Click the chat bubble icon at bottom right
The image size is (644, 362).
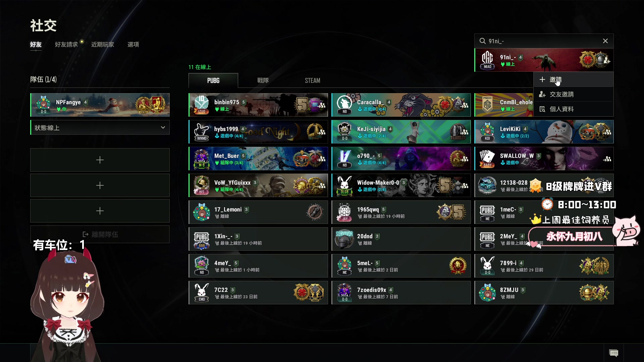coord(613,353)
